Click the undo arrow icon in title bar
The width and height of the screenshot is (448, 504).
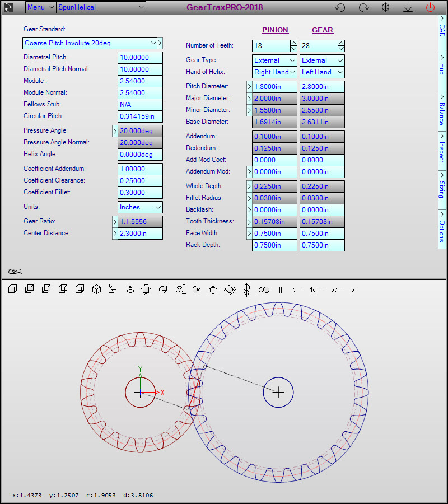click(340, 7)
